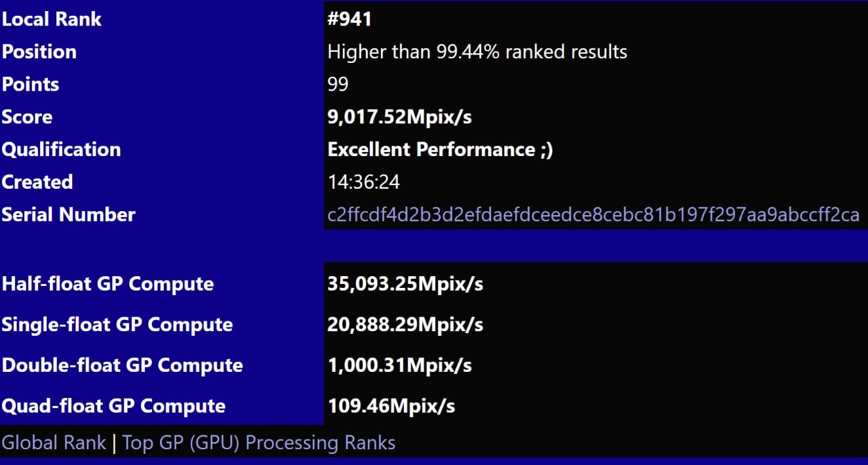Image resolution: width=868 pixels, height=465 pixels.
Task: Open the serial number hash link
Action: coord(593,215)
